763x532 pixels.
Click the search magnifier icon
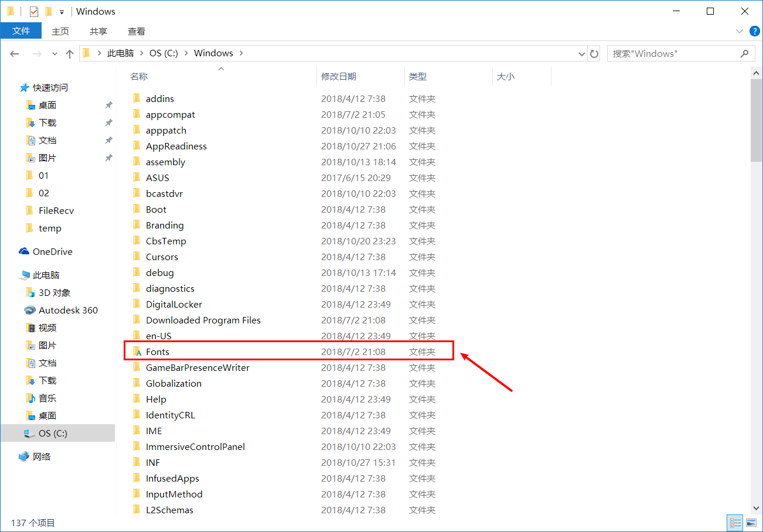click(744, 53)
